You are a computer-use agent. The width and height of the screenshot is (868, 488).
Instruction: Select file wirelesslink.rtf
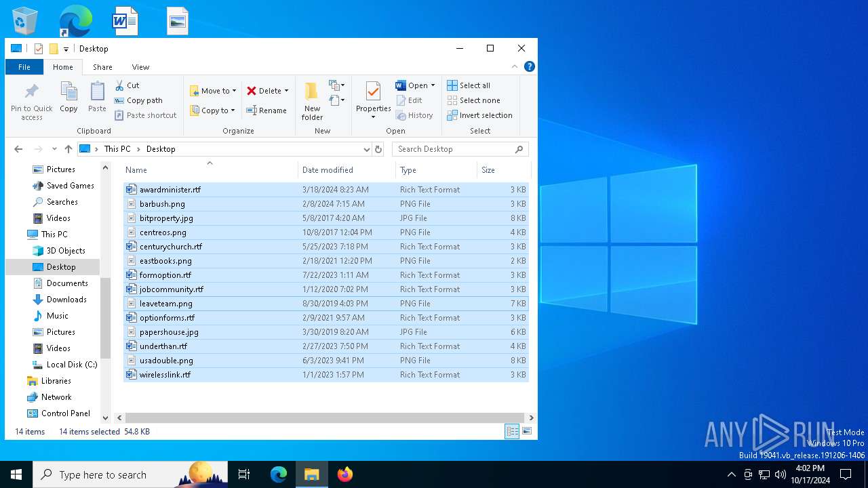tap(326, 375)
